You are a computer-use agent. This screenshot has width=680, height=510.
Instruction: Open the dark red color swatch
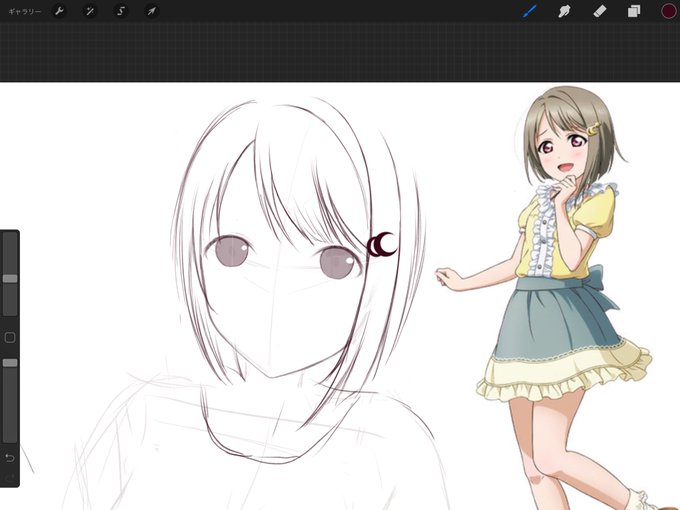pyautogui.click(x=668, y=11)
